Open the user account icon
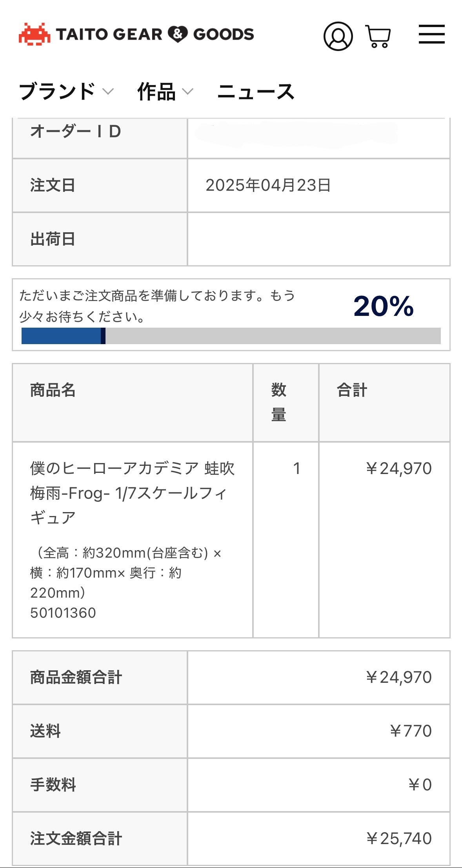The height and width of the screenshot is (868, 462). (x=338, y=36)
